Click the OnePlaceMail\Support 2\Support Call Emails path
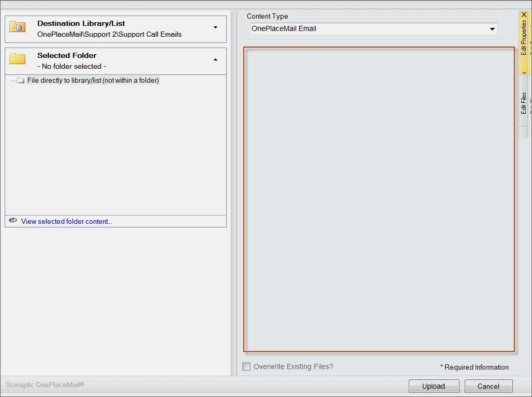 [109, 34]
